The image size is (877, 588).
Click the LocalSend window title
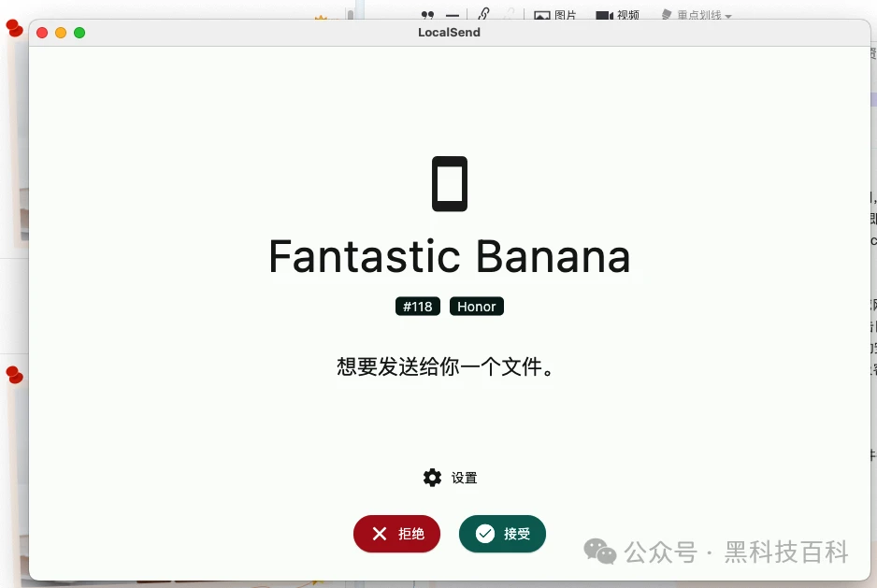coord(449,33)
